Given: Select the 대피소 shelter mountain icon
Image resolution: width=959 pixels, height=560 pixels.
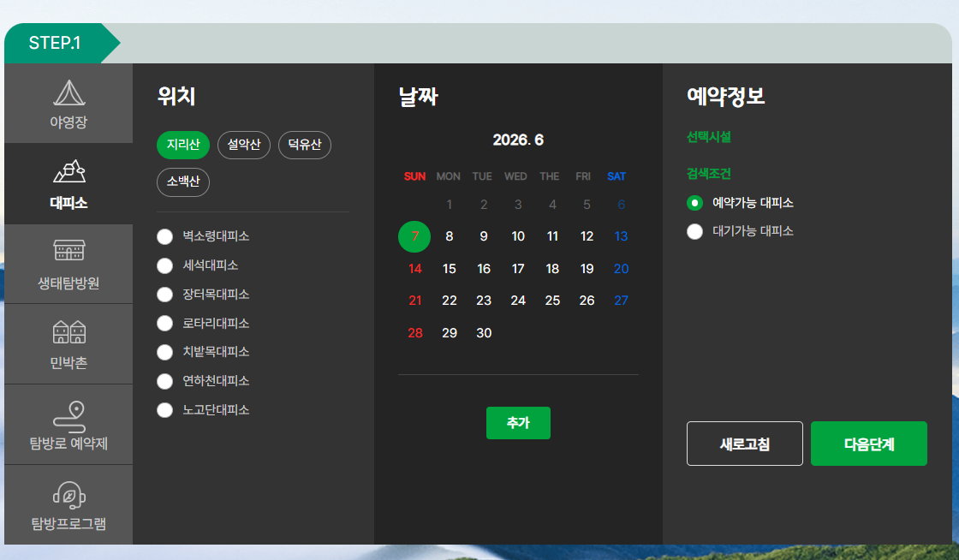Looking at the screenshot, I should [x=69, y=171].
